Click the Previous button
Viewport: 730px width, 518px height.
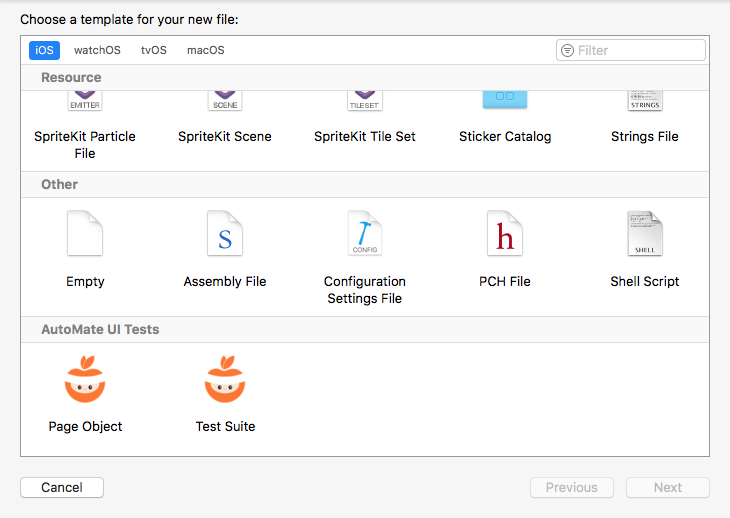[572, 487]
